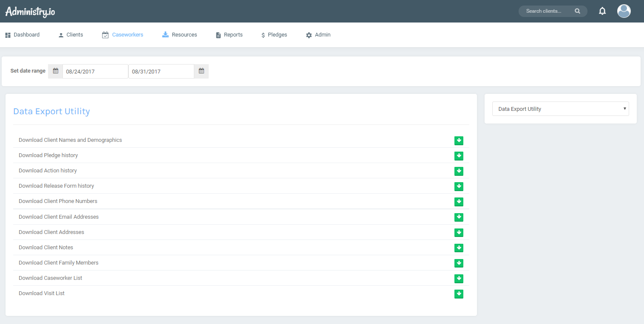Open the Reports menu item

[229, 35]
